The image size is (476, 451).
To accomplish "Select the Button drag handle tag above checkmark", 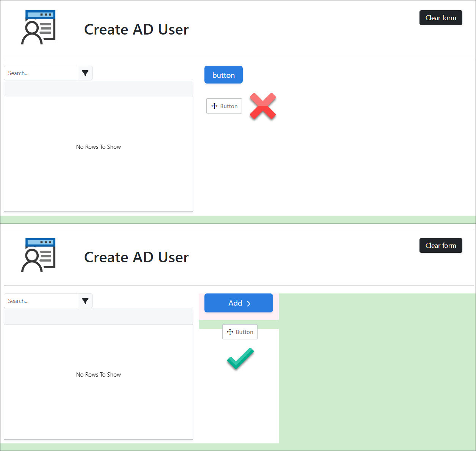I will [240, 332].
